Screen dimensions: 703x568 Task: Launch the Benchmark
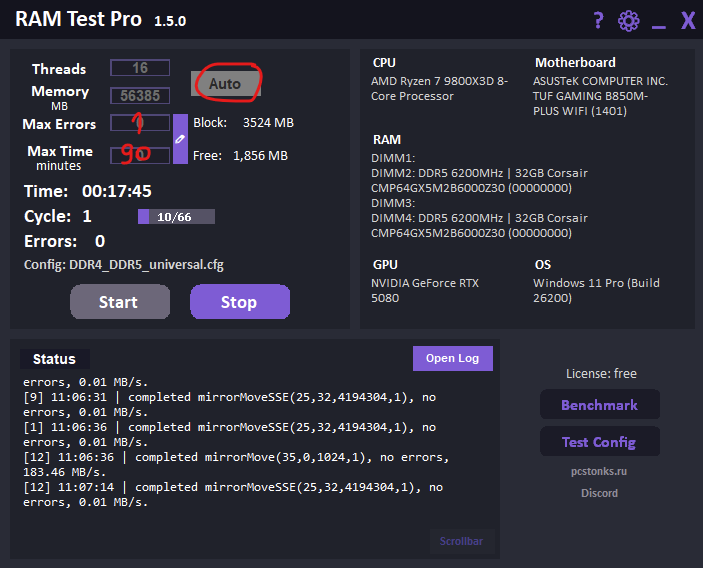600,405
